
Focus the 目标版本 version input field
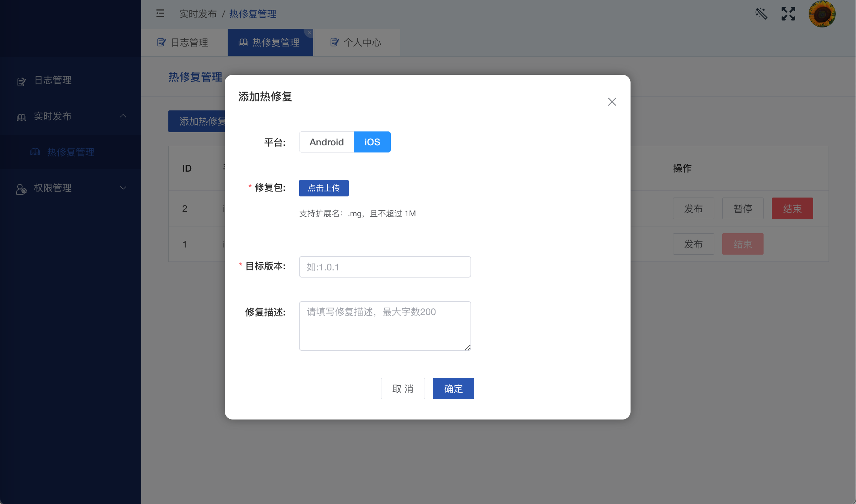pyautogui.click(x=385, y=267)
